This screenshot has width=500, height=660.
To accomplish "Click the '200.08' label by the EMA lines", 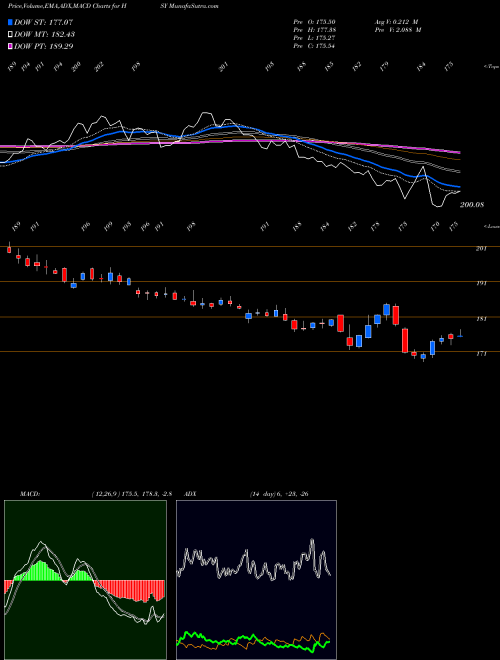I will click(472, 205).
